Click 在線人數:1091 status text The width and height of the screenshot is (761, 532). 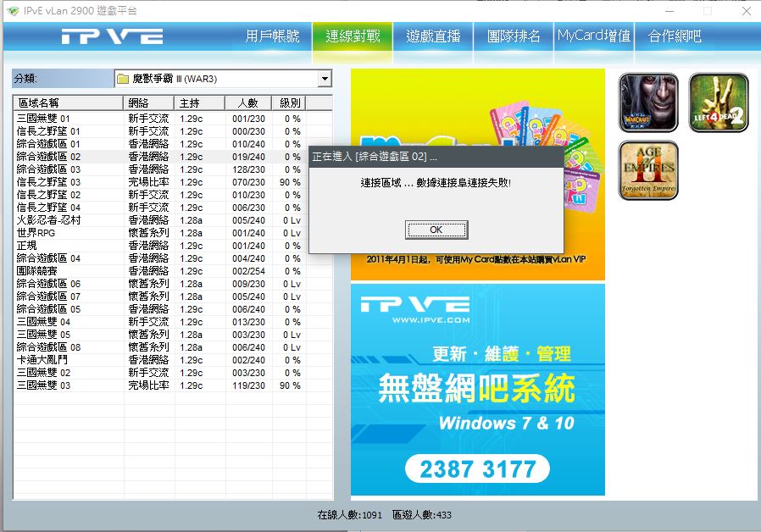point(349,514)
